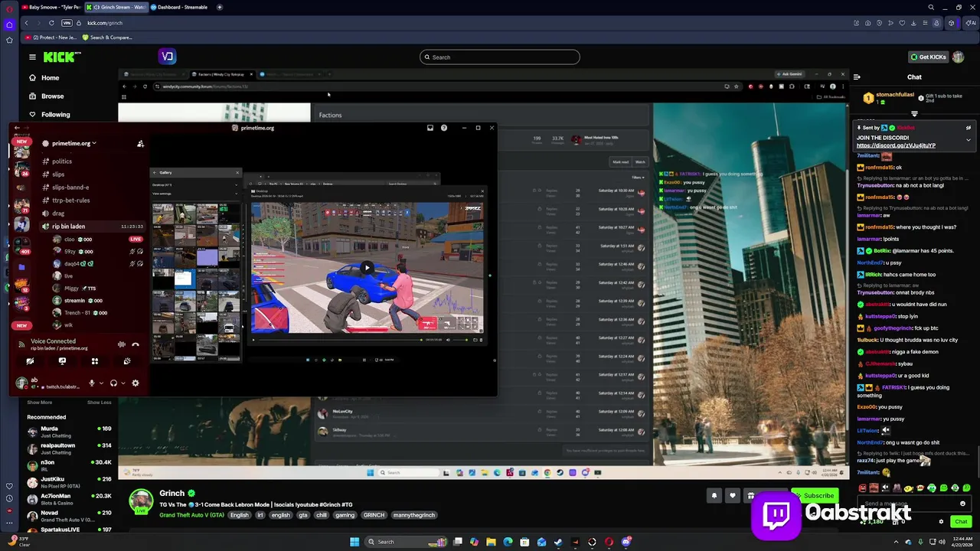Toggle Discord microphone mute
The image size is (980, 551).
(92, 383)
